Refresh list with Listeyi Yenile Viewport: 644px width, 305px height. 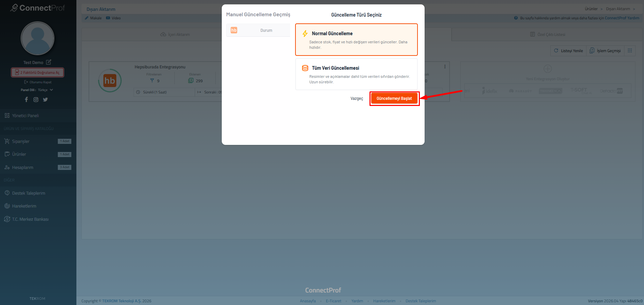[x=569, y=51]
